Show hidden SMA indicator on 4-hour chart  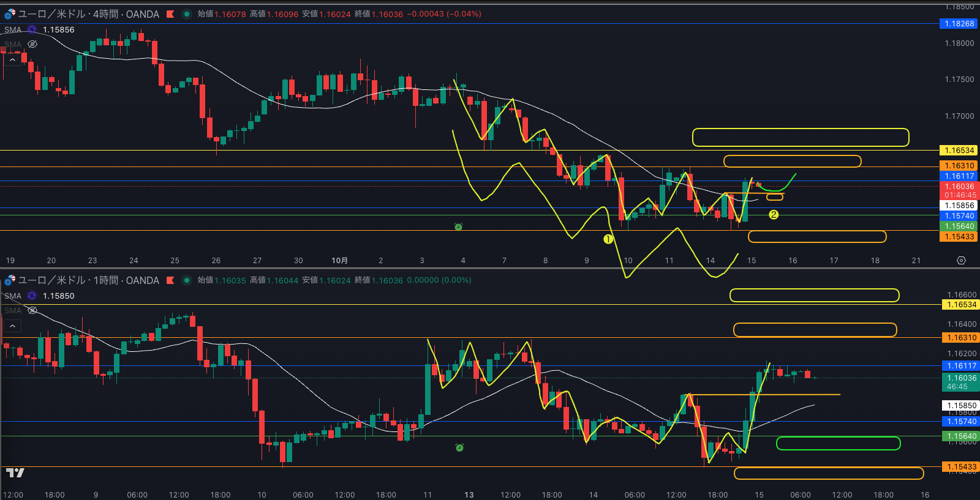(32, 44)
